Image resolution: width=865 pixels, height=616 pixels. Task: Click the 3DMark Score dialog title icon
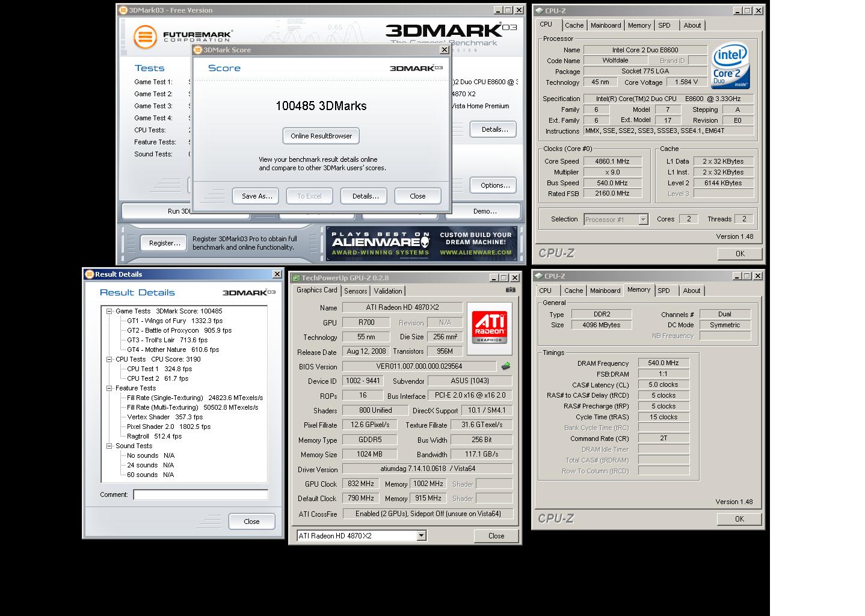(x=198, y=50)
